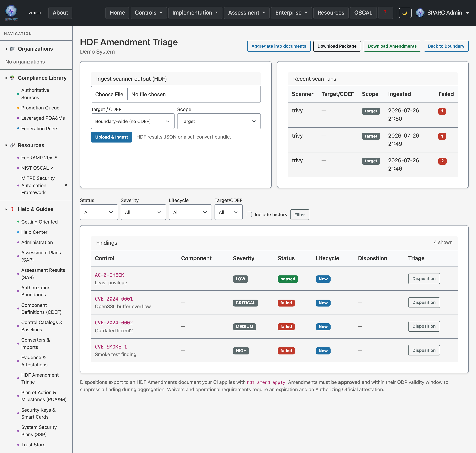Click the CRITICAL severity badge
Viewport: 476px width, 453px height.
coord(245,303)
